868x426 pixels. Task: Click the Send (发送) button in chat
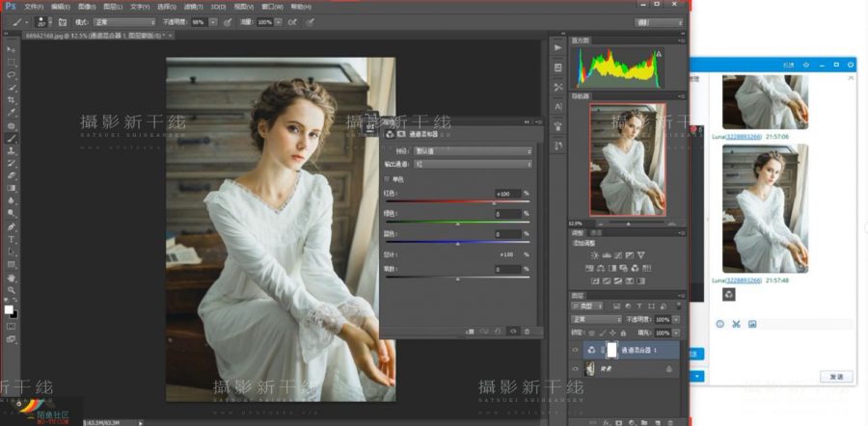[x=835, y=377]
